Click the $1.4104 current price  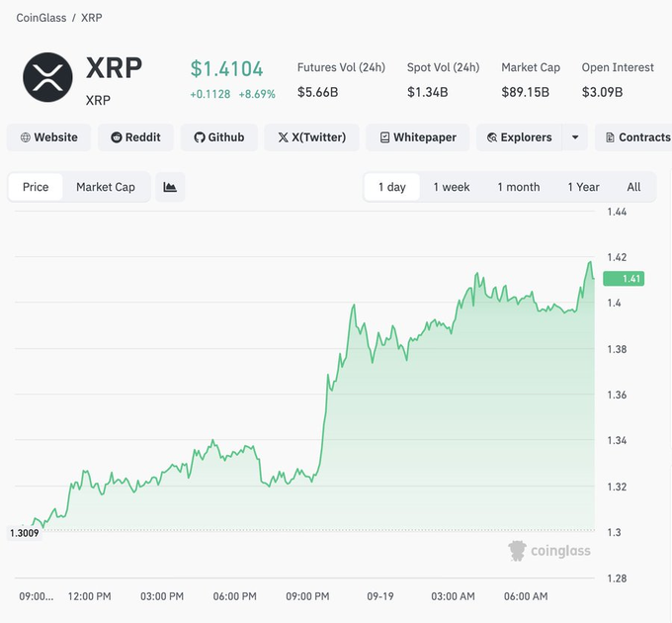coord(226,69)
